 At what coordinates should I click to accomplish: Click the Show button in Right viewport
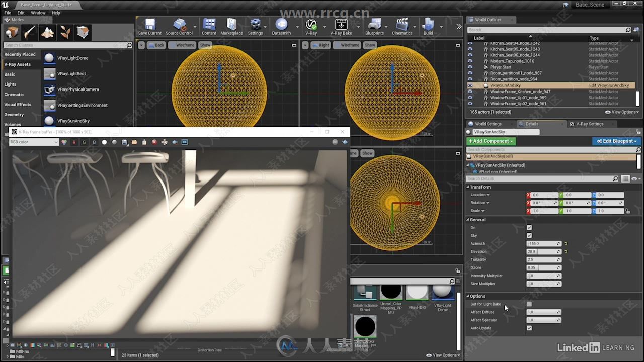pos(370,45)
